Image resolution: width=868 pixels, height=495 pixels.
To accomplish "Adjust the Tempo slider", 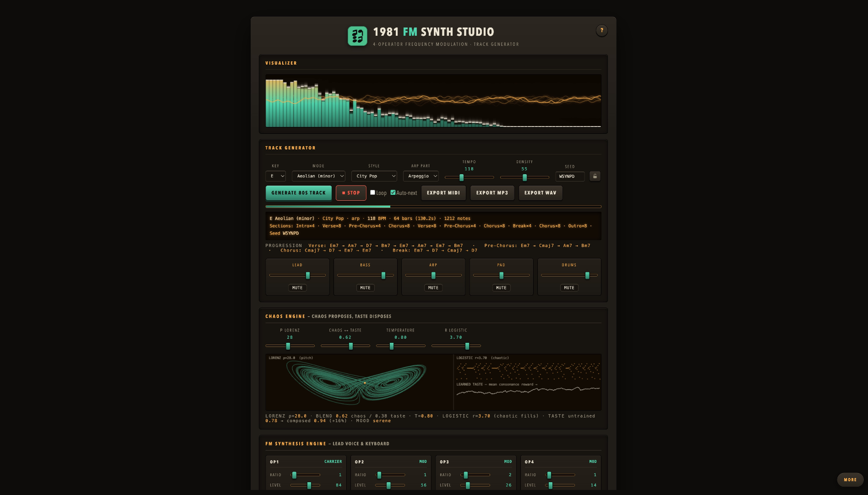I will click(469, 177).
